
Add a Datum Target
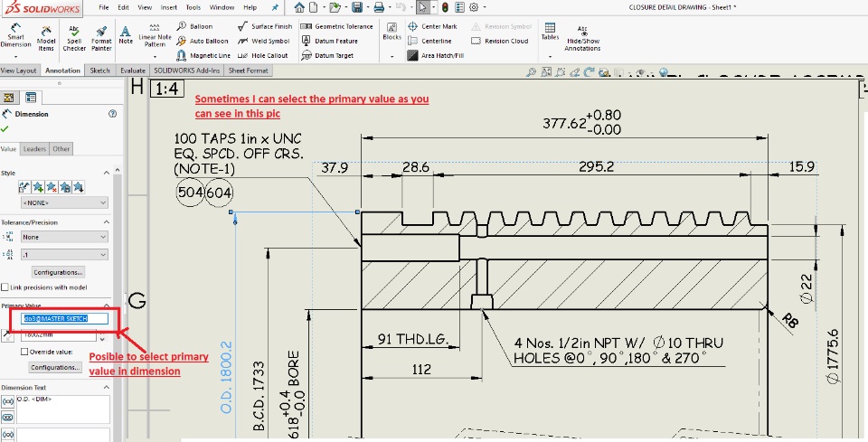click(327, 55)
